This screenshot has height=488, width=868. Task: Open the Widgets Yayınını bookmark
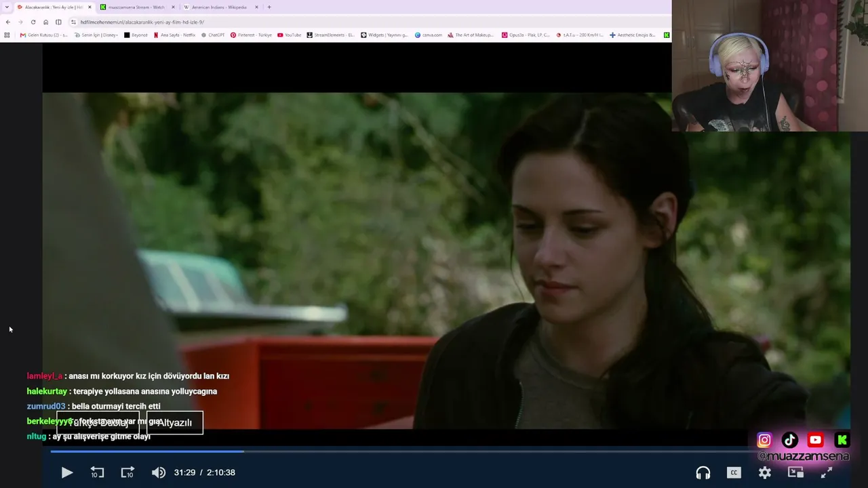(x=384, y=35)
